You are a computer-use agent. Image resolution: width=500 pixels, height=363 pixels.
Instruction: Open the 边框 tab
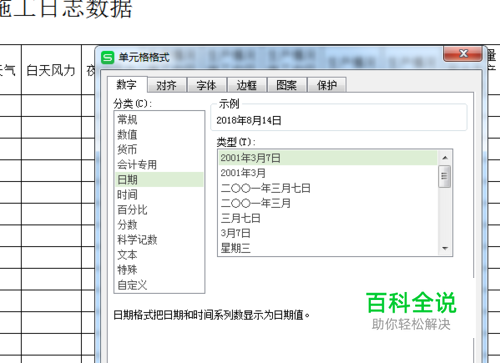247,86
